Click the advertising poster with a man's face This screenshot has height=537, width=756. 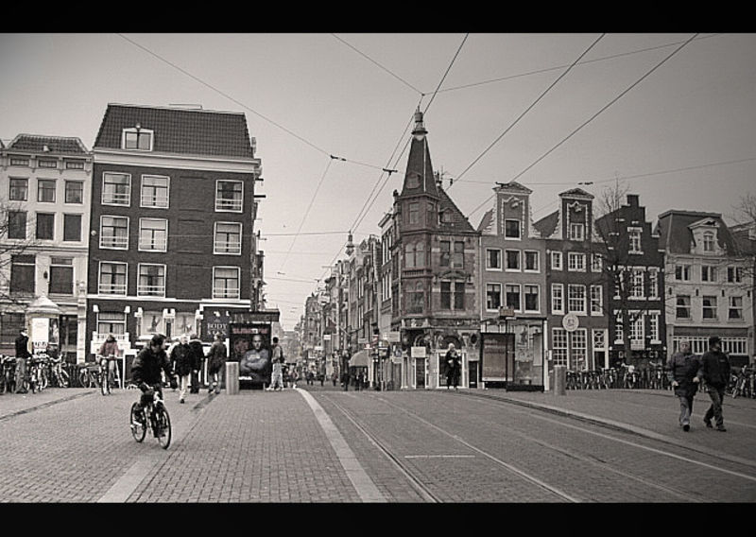click(x=251, y=355)
